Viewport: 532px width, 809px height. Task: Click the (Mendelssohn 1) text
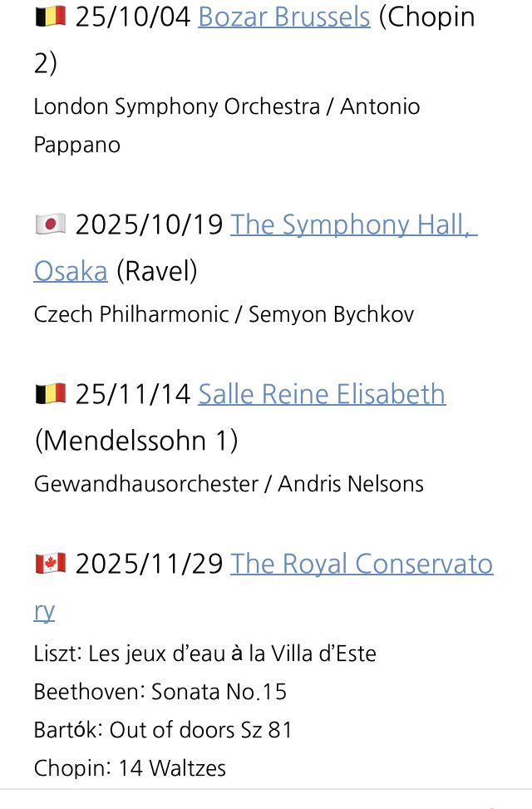(x=135, y=440)
